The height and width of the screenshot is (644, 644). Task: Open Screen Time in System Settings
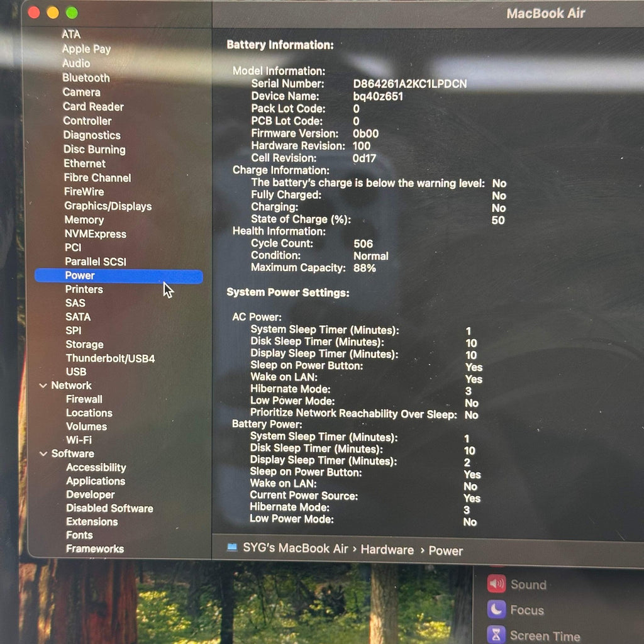click(x=545, y=636)
